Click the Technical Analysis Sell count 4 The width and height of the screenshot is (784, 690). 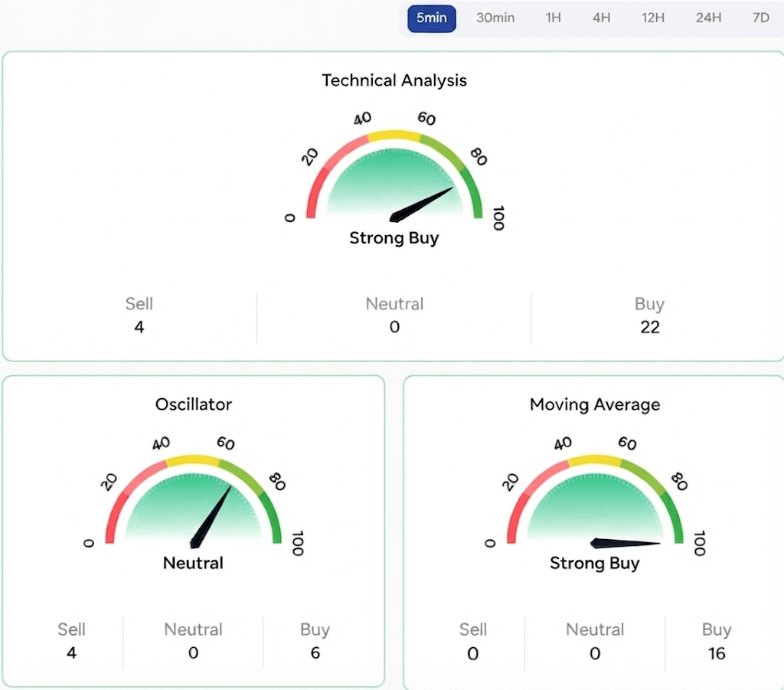pyautogui.click(x=139, y=327)
